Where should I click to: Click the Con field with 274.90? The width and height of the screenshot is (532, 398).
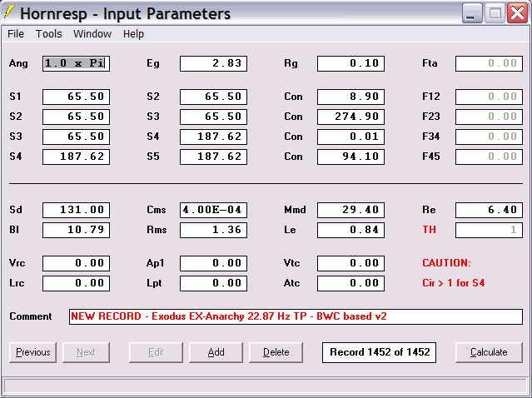(x=351, y=117)
